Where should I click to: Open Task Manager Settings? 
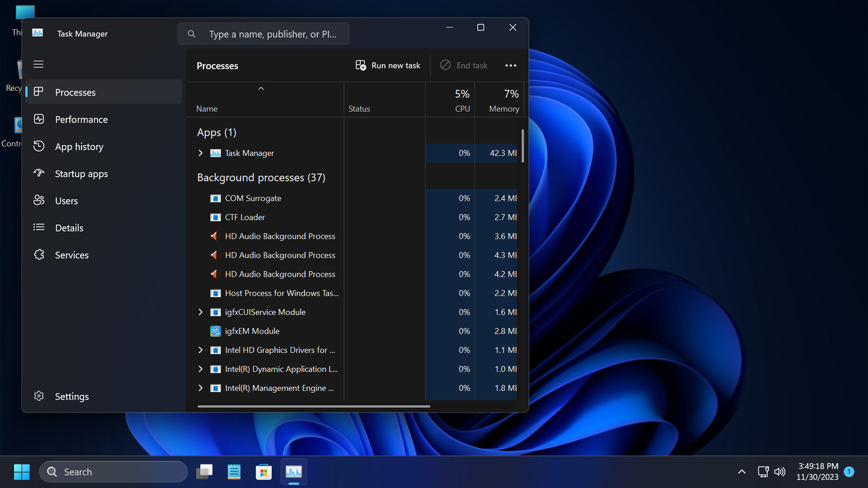point(104,396)
